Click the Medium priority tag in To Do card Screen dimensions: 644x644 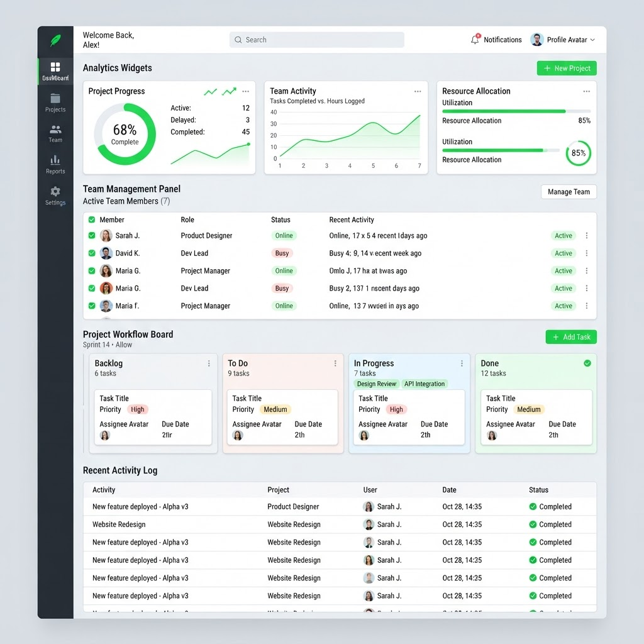pyautogui.click(x=275, y=409)
